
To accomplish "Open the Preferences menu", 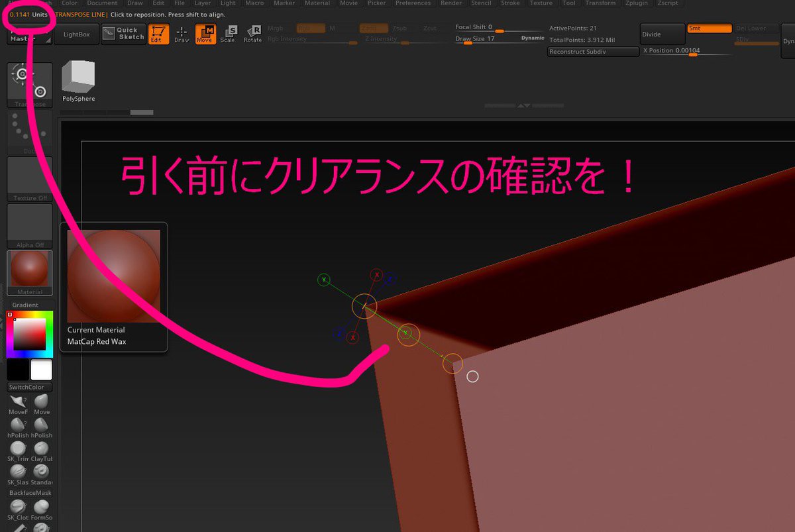I will click(413, 3).
